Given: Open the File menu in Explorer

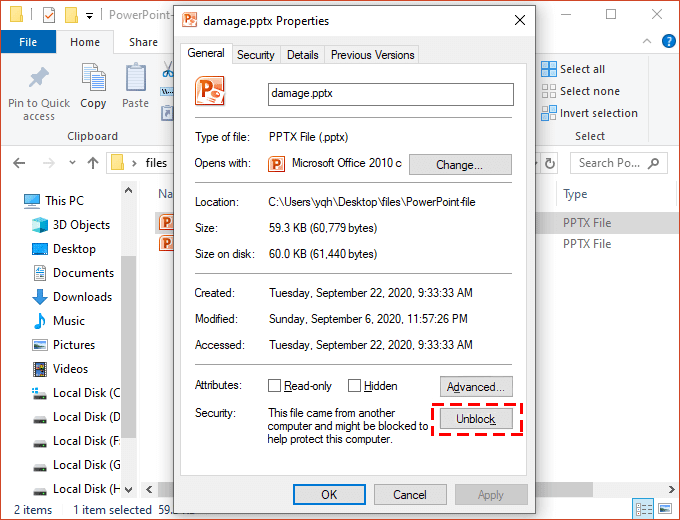Looking at the screenshot, I should pos(28,42).
